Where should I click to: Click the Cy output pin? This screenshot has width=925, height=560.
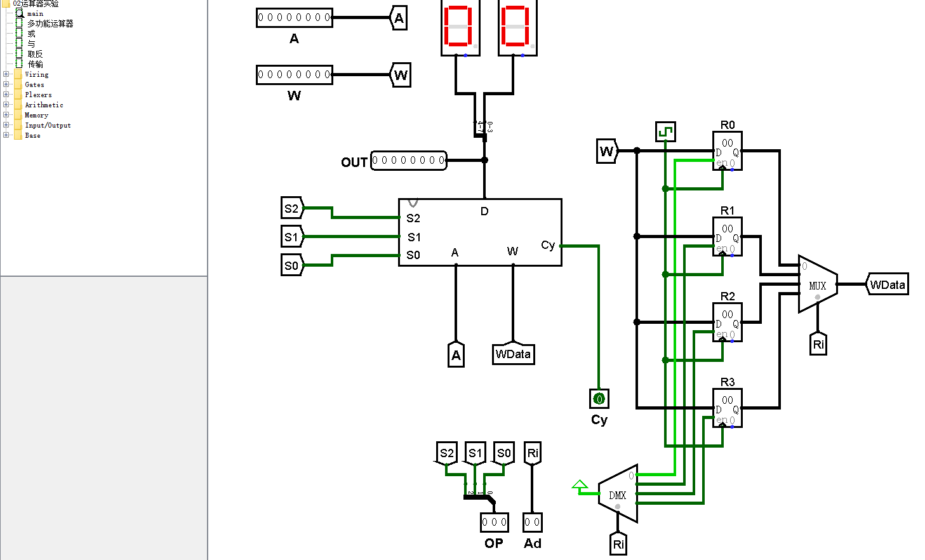[x=599, y=399]
